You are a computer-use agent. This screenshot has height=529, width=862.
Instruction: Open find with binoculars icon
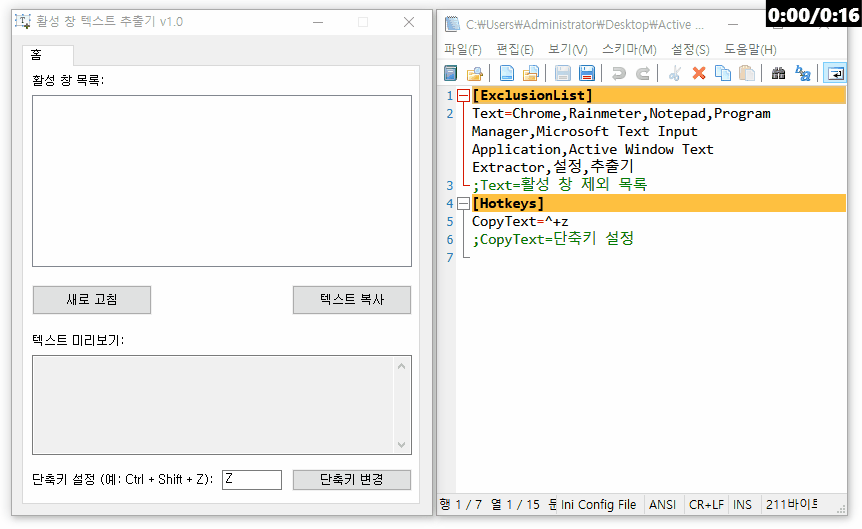[x=778, y=73]
